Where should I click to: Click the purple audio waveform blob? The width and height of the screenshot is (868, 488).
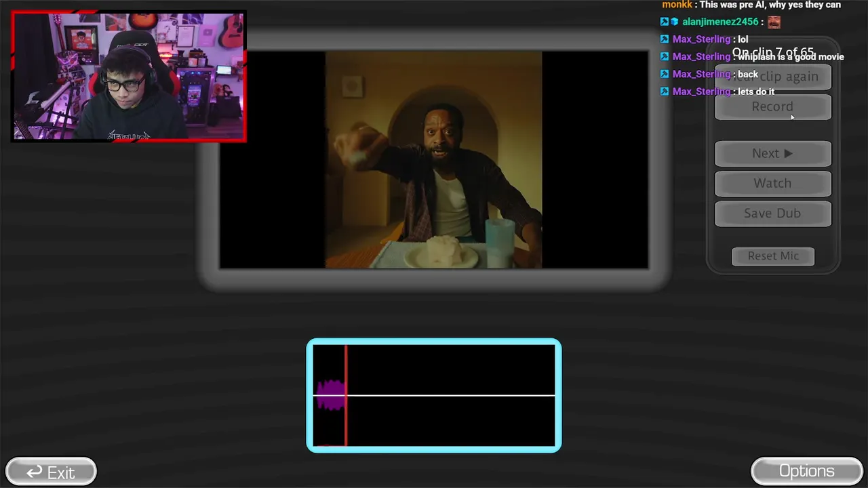pyautogui.click(x=331, y=395)
